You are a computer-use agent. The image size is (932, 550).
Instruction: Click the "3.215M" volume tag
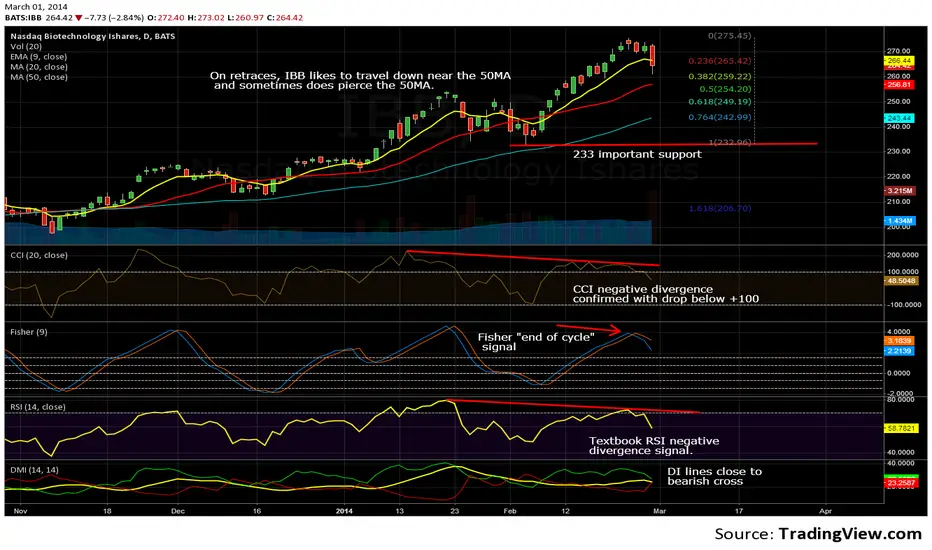pos(899,191)
